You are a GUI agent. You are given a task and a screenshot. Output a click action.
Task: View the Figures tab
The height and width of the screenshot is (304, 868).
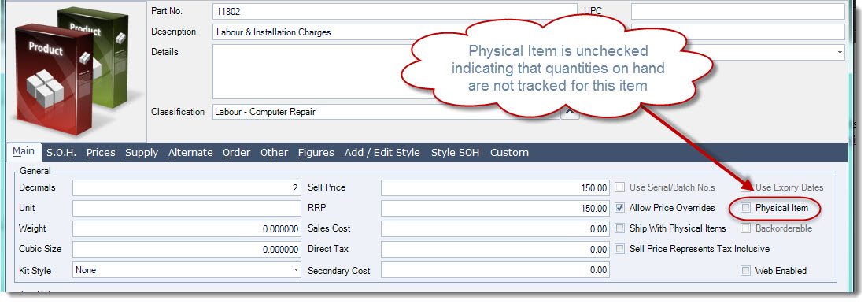tap(316, 152)
